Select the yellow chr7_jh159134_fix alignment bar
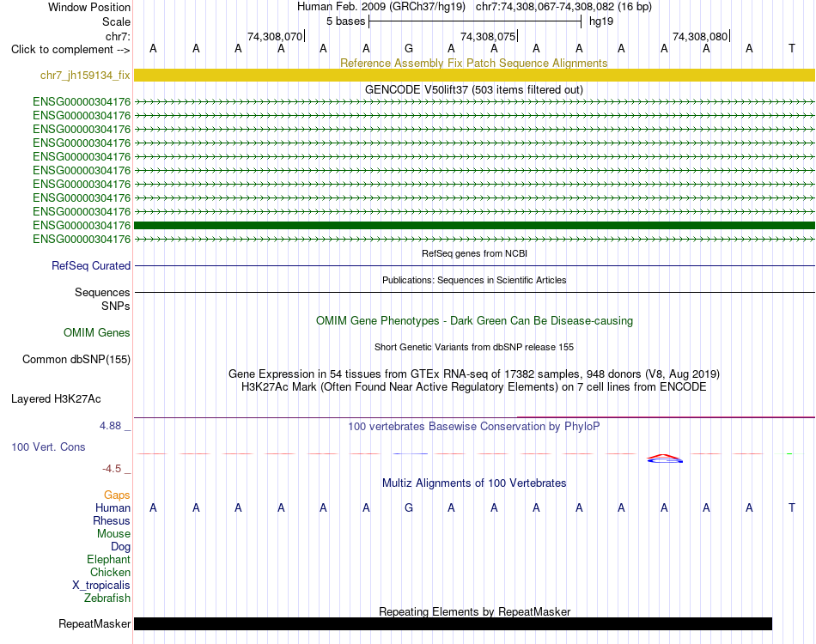816x644 pixels. click(x=474, y=75)
